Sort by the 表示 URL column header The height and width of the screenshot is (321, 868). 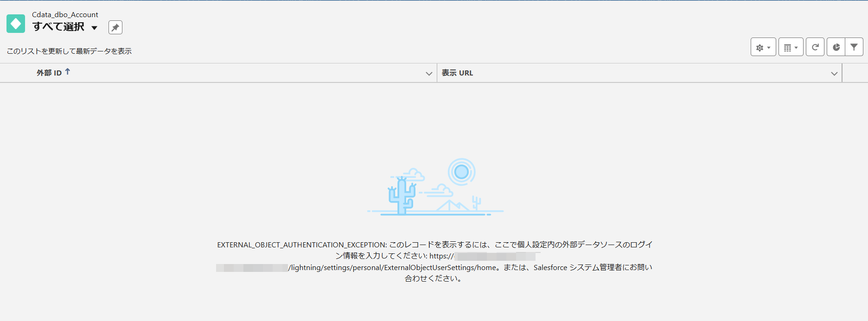pyautogui.click(x=457, y=73)
